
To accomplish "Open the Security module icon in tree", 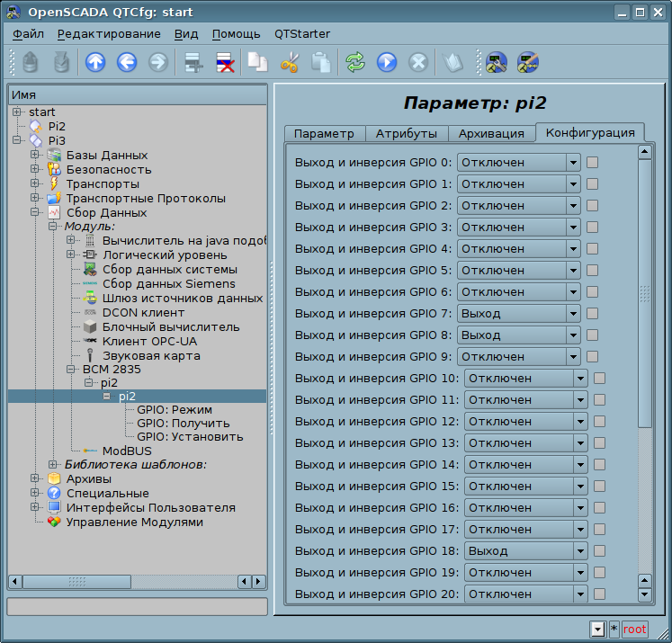I will [54, 170].
